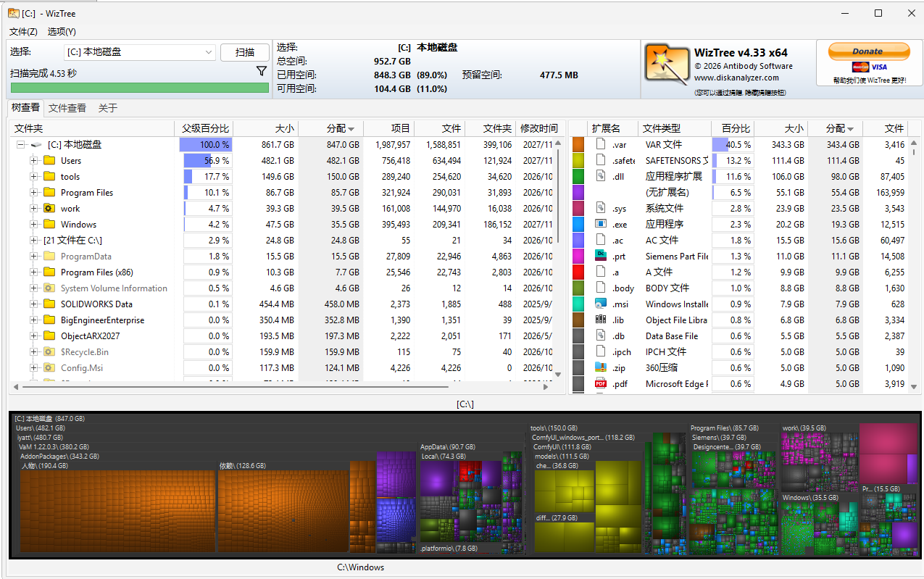Click the SOLIDWORKS Data folder icon
Image resolution: width=924 pixels, height=579 pixels.
coord(49,304)
